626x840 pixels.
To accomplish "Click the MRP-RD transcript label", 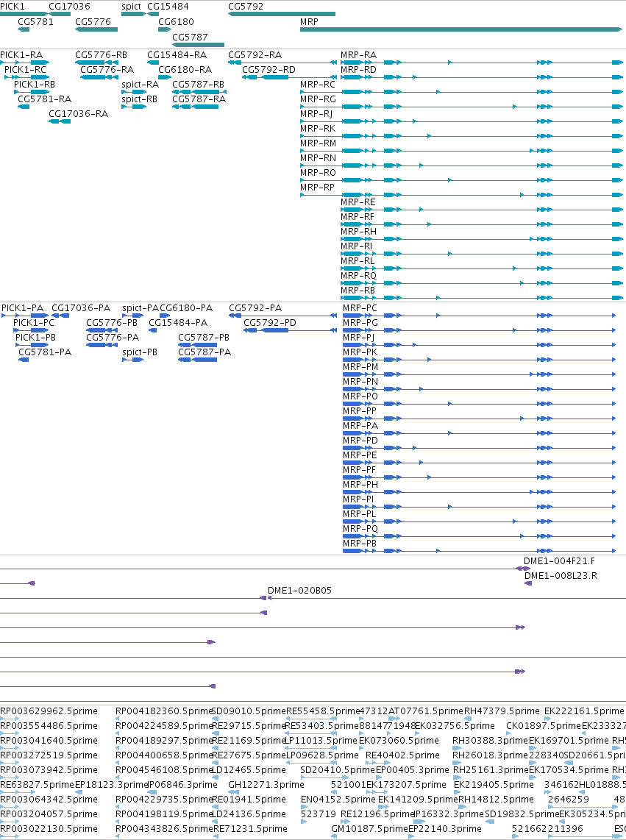I will (x=358, y=70).
